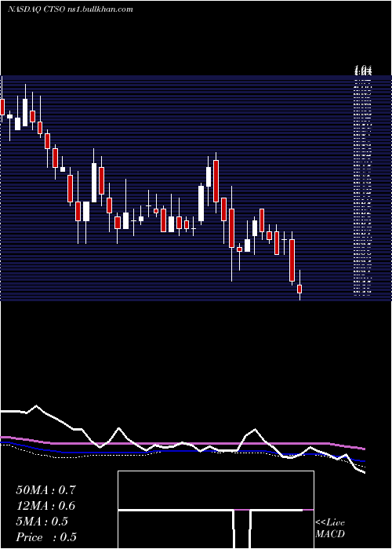The width and height of the screenshot is (392, 549).
Task: Click the '5MA : 0.5' label
Action: 42,522
